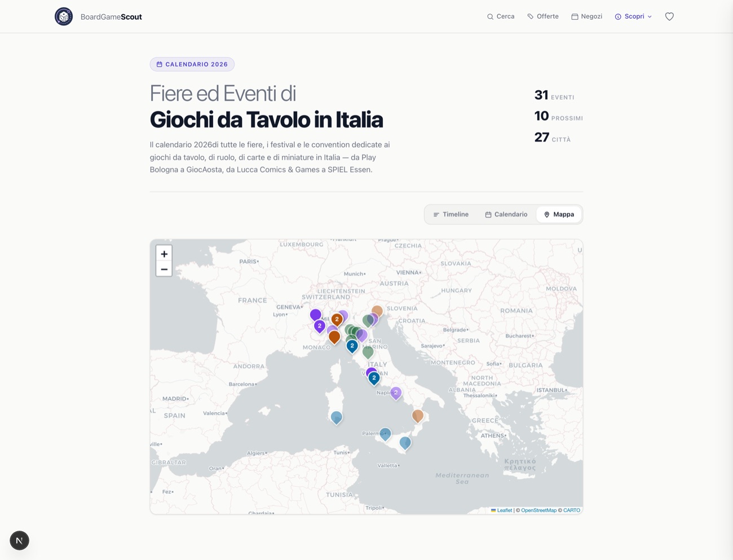This screenshot has height=560, width=733.
Task: Click the blue marker on Sardinia
Action: pyautogui.click(x=337, y=418)
